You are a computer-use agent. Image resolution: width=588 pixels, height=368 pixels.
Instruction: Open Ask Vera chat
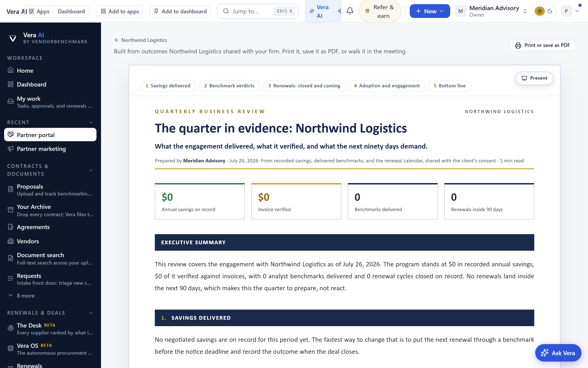[x=558, y=353]
